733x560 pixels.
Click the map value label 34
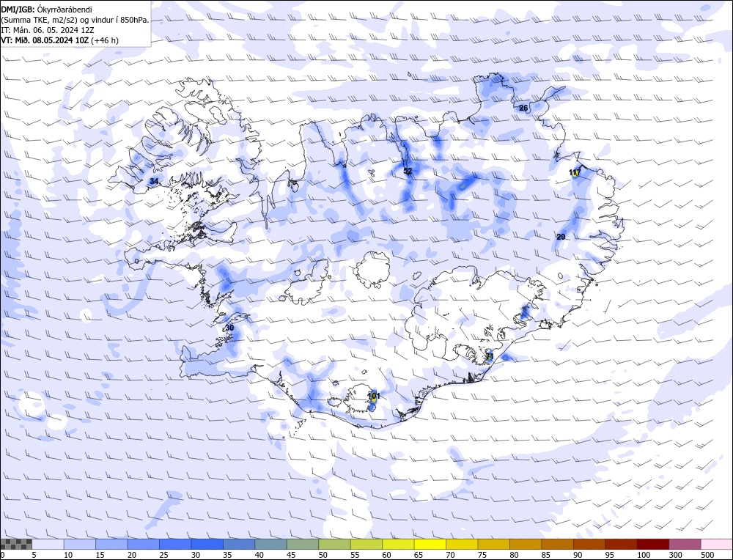[x=154, y=181]
